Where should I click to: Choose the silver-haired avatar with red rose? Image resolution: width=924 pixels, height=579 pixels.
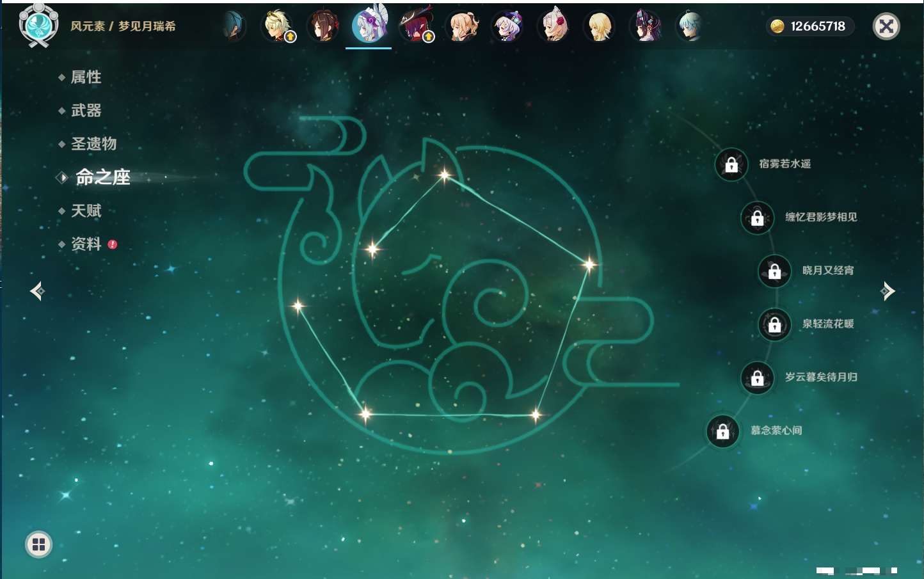(x=554, y=26)
